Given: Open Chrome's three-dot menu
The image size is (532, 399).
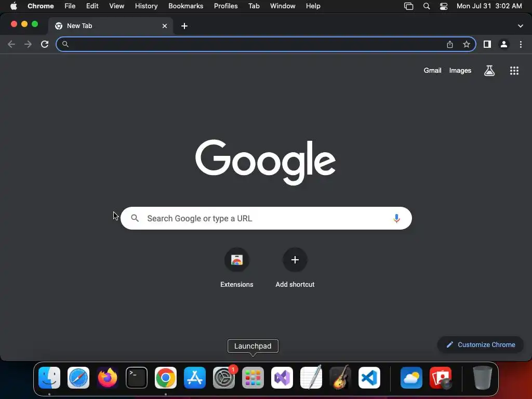Looking at the screenshot, I should coord(521,44).
